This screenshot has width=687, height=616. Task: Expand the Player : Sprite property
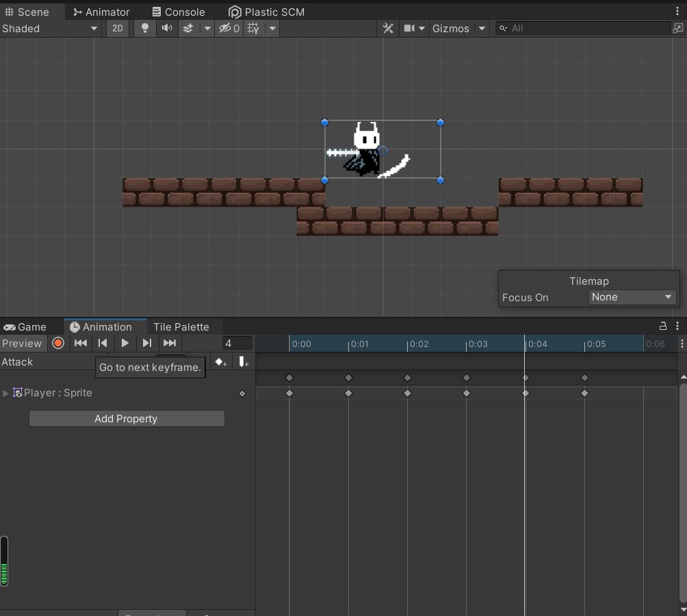pyautogui.click(x=5, y=393)
